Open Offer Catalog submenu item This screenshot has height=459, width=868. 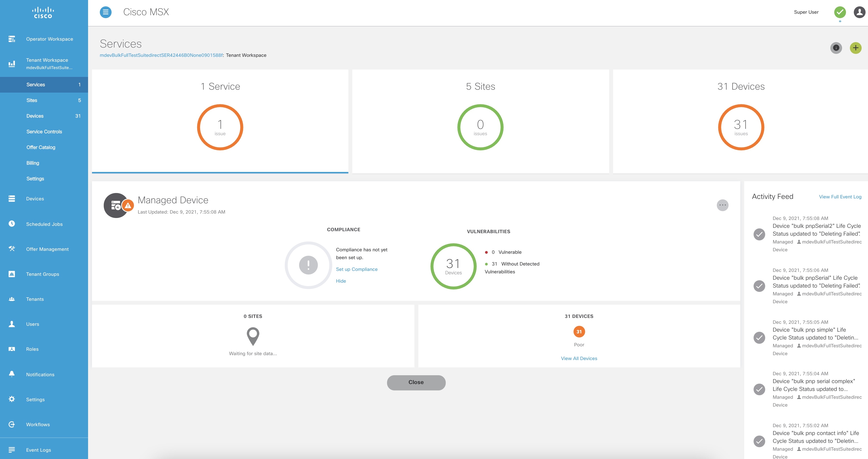(41, 147)
